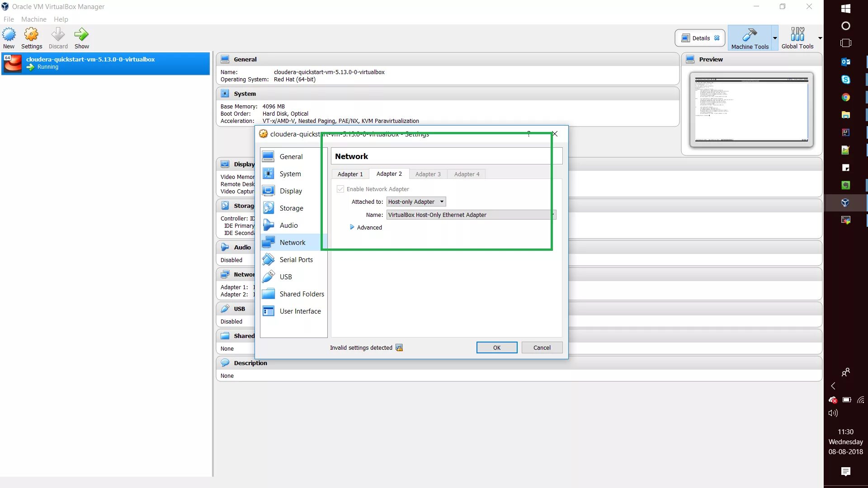Click the battery icon in the tray
This screenshot has height=488, width=868.
point(847,399)
